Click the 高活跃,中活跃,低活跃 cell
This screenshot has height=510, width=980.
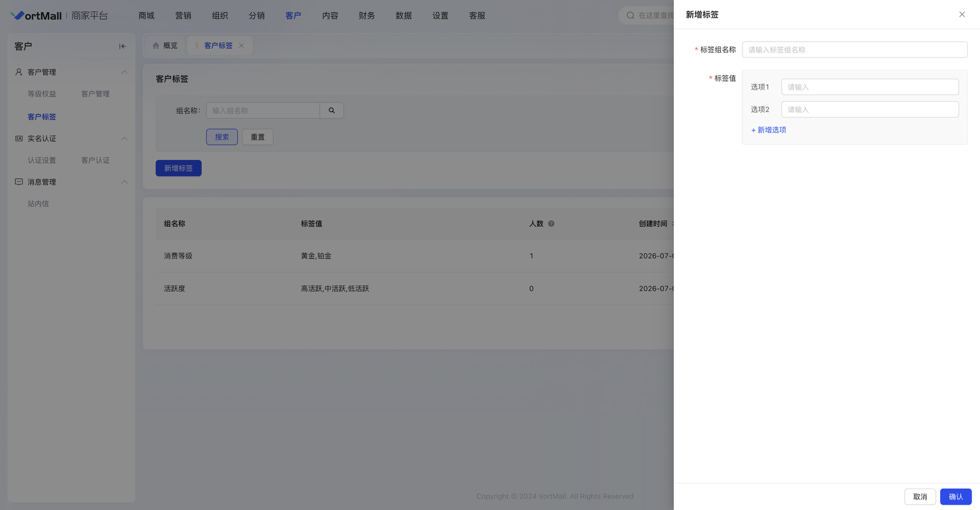(335, 289)
